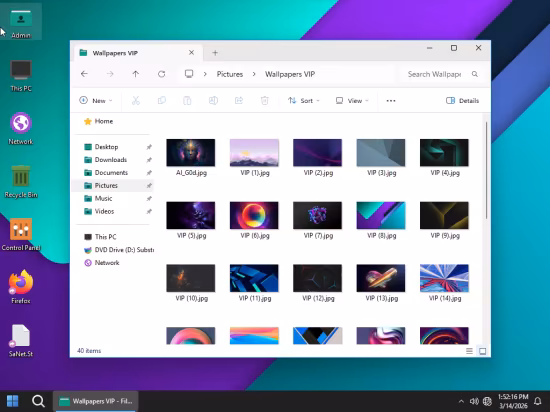Viewport: 550px width, 412px height.
Task: Select the Recycle Bin desktop icon
Action: click(21, 182)
